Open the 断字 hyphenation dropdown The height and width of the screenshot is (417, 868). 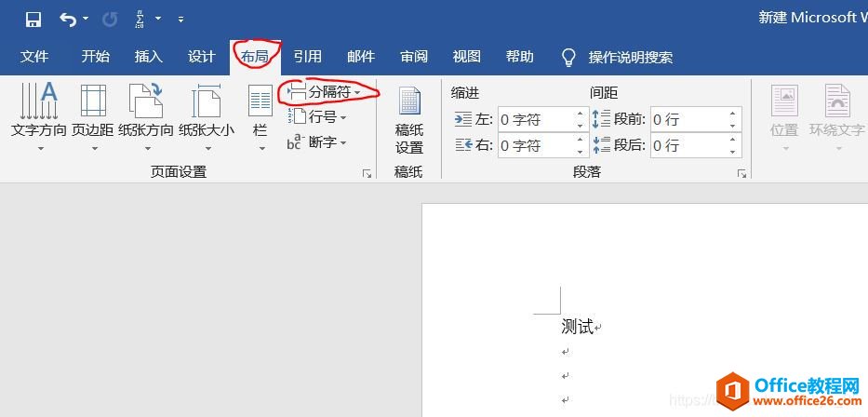coord(316,142)
